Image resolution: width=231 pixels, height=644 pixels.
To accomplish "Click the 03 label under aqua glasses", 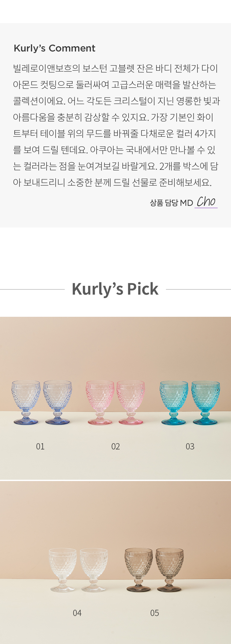I will pos(190,446).
